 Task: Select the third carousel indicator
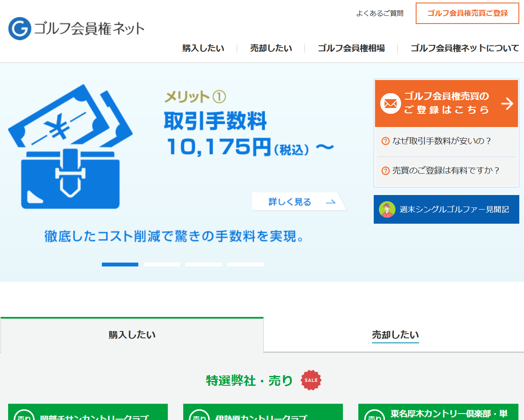click(x=203, y=264)
